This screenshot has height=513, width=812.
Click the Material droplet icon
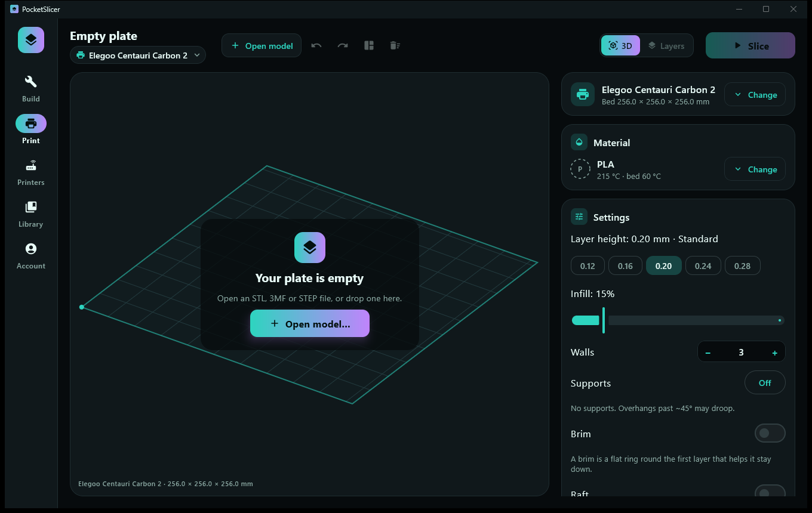tap(579, 142)
